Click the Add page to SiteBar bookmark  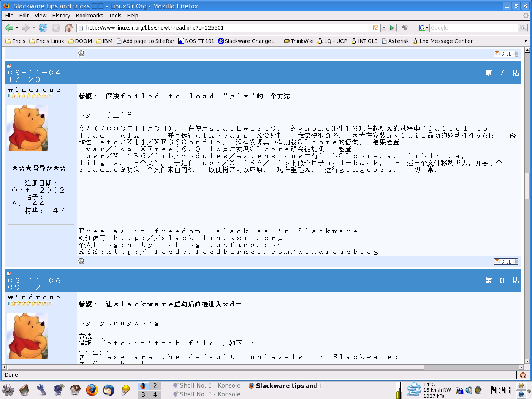click(x=146, y=41)
